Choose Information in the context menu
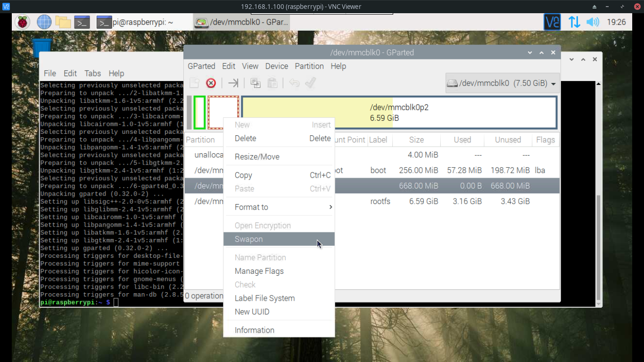The width and height of the screenshot is (644, 362). tap(279, 330)
